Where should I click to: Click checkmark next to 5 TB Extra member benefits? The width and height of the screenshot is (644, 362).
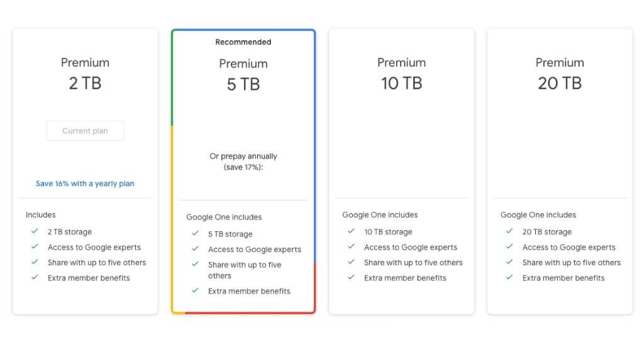point(195,290)
